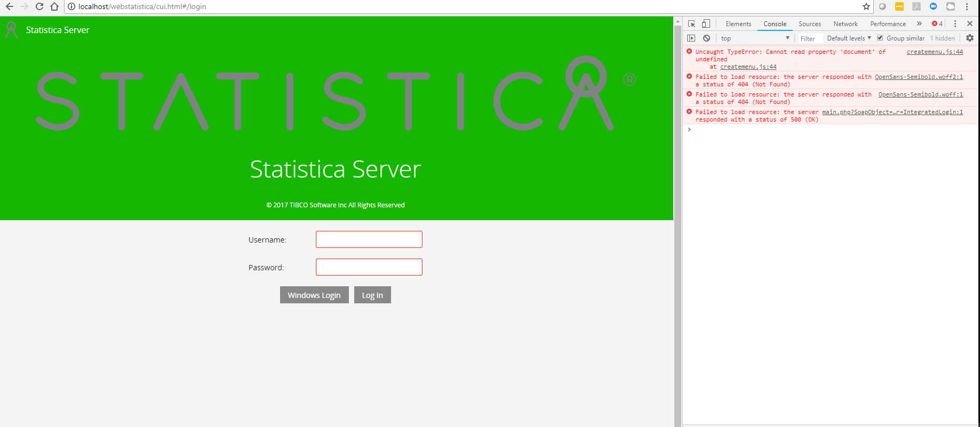Click the console prompt input arrow
Screen dimensions: 980x427
689,130
